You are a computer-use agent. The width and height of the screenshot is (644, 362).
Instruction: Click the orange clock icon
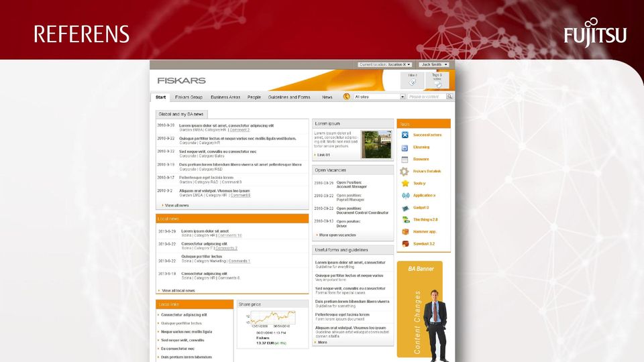(x=347, y=97)
